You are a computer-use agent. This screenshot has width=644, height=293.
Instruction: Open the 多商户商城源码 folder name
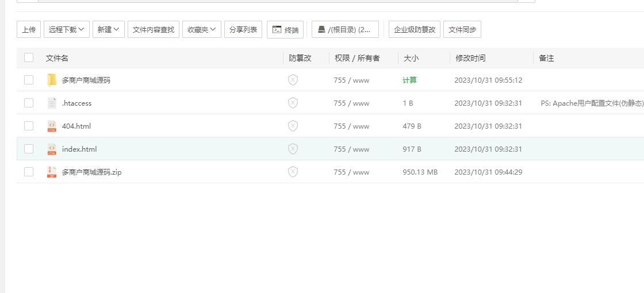click(86, 80)
